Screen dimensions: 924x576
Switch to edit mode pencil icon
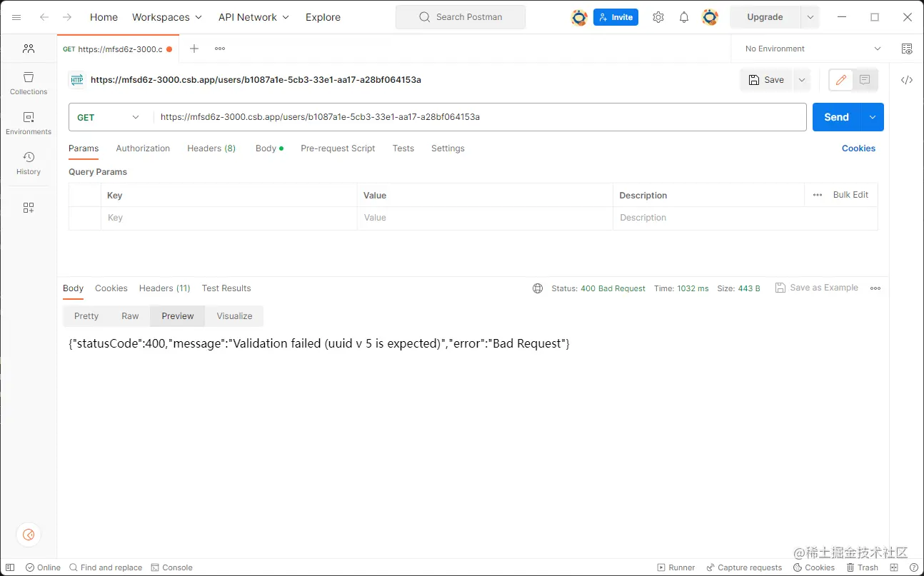[x=841, y=80]
